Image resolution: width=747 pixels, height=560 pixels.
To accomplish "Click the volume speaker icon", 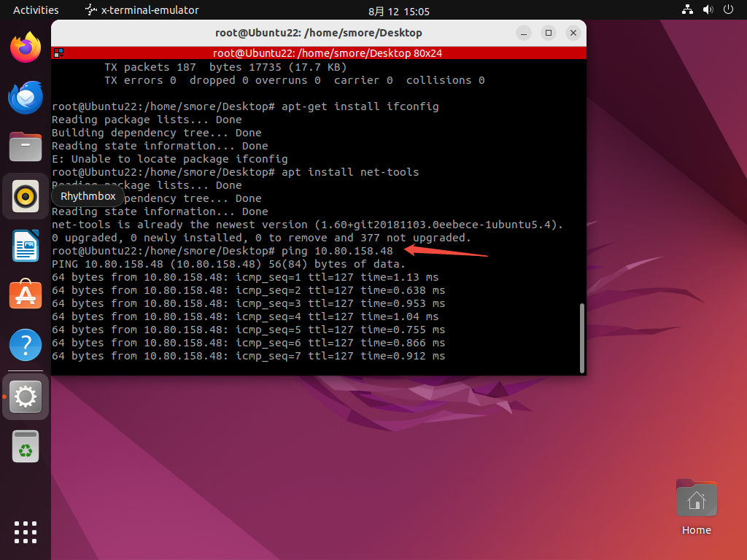I will pyautogui.click(x=708, y=9).
